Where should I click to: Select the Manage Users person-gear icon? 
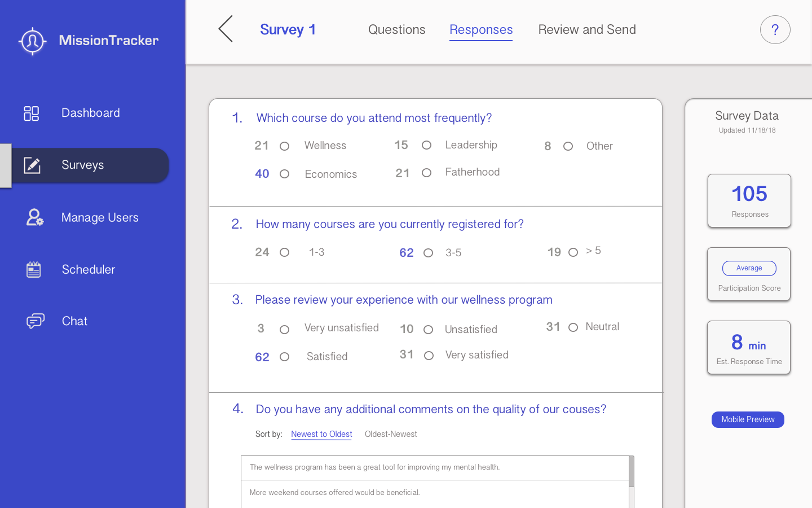pos(34,217)
